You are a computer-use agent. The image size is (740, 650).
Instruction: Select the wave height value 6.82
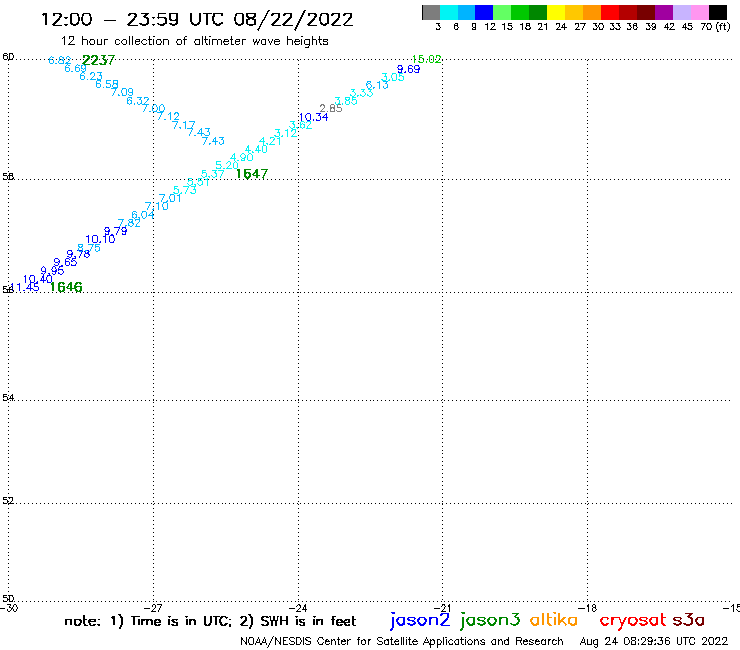(x=59, y=60)
